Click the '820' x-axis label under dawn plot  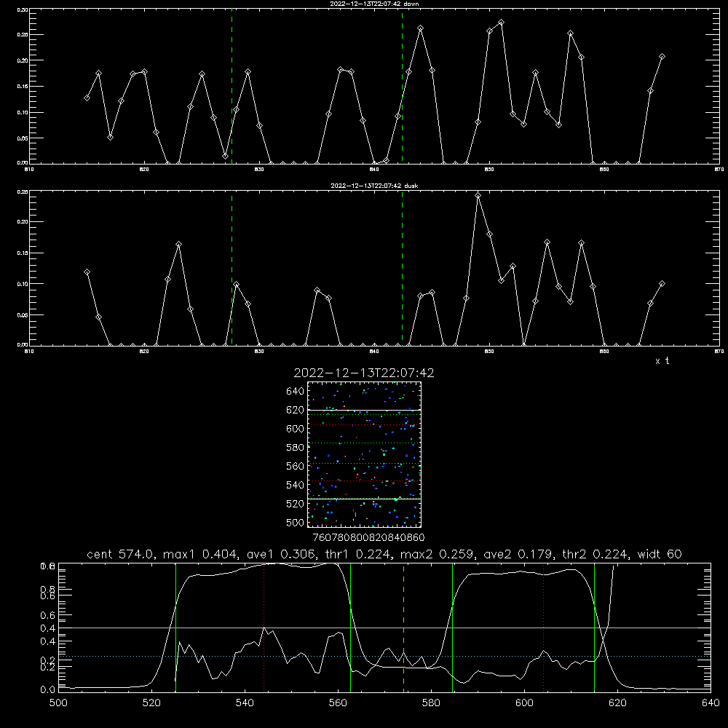144,170
